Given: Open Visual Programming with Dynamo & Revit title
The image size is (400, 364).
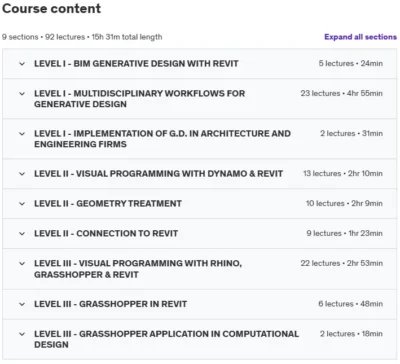Looking at the screenshot, I should (x=158, y=174).
